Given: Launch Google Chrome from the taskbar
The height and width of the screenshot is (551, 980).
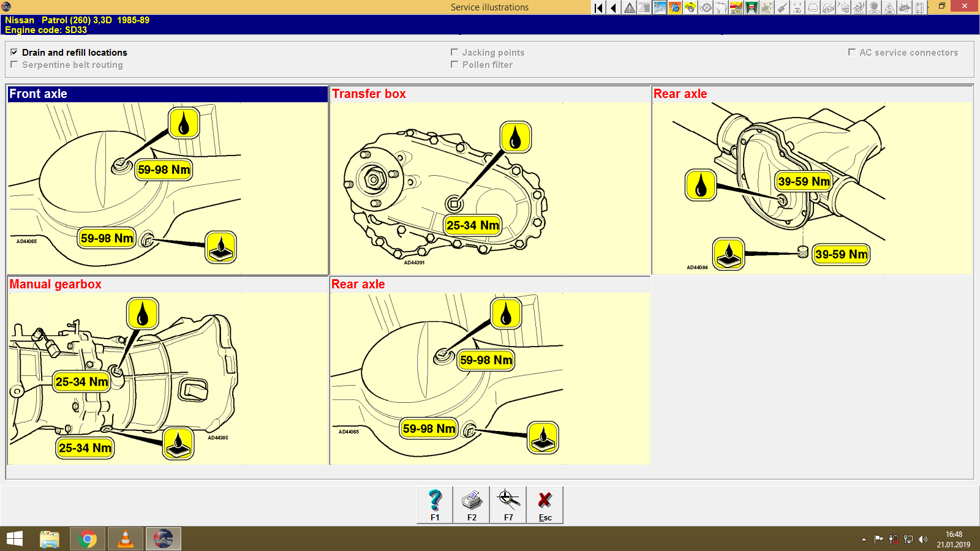Looking at the screenshot, I should (88, 539).
